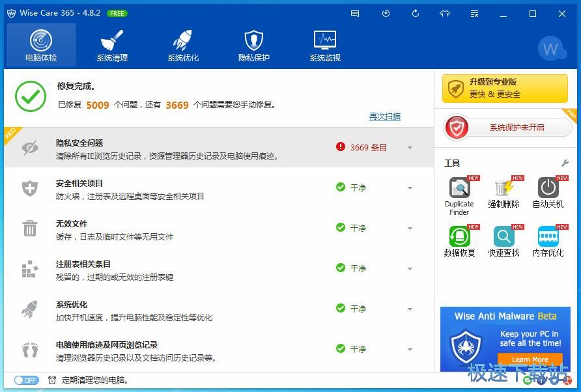581x392 pixels.
Task: Click 干净 status of 无效文件 row
Action: 351,229
